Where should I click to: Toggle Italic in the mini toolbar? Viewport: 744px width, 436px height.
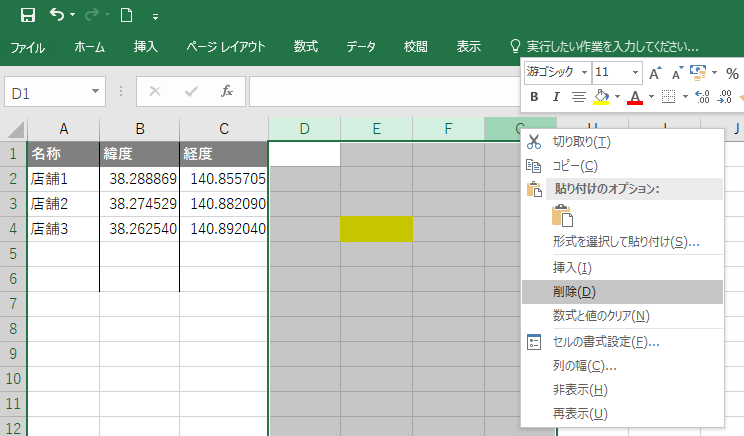click(x=555, y=97)
